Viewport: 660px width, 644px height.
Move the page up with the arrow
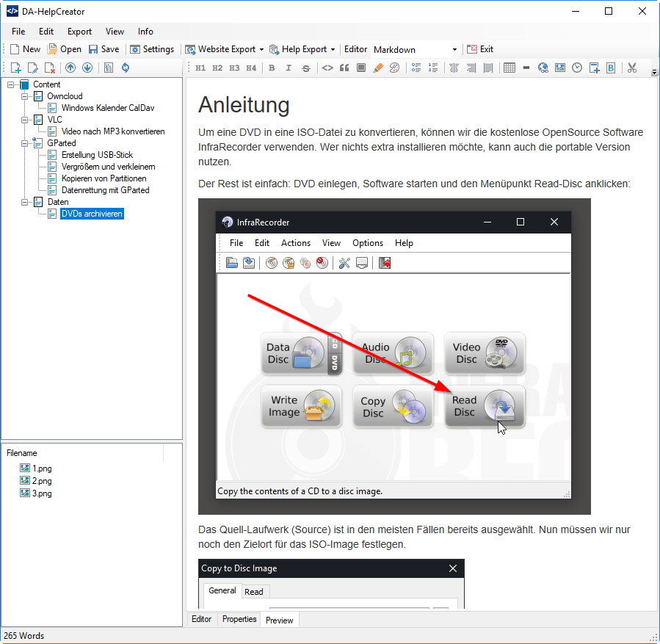click(x=70, y=68)
